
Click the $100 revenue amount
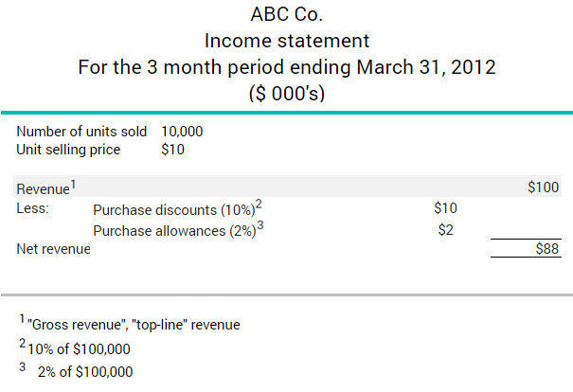click(x=543, y=187)
